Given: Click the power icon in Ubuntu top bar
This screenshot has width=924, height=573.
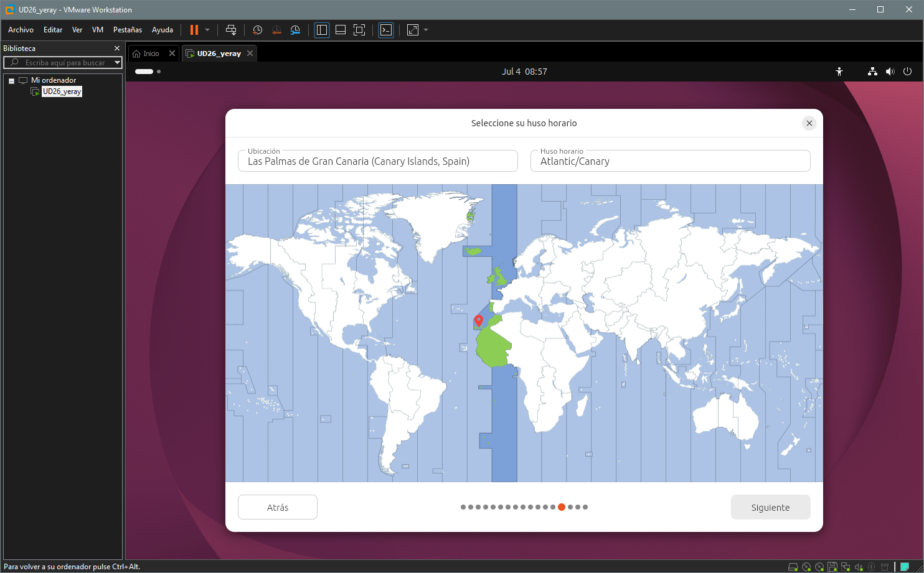Looking at the screenshot, I should point(907,72).
